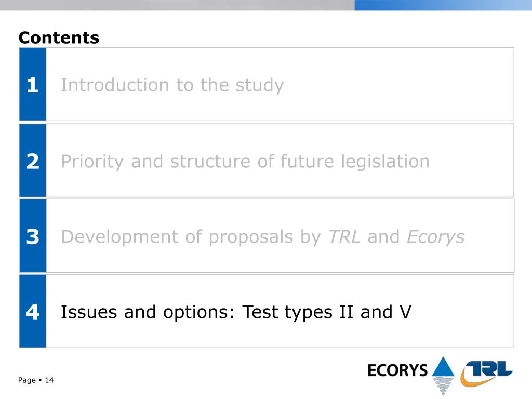
Task: Click the ECORYS wordmark text
Action: [397, 370]
